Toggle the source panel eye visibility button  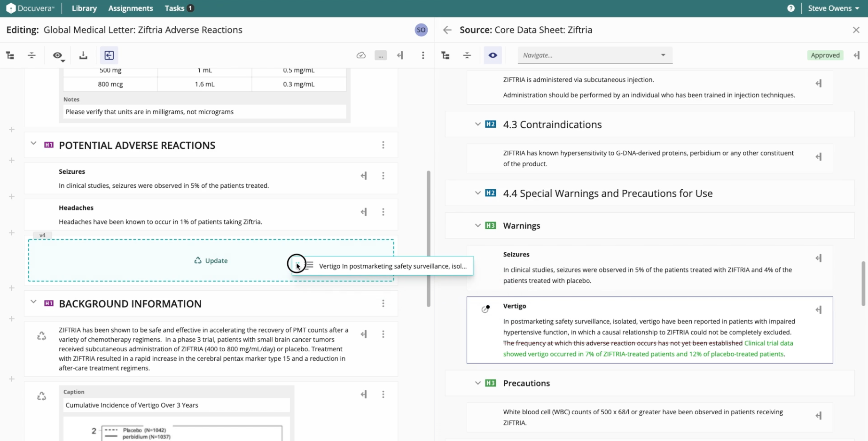tap(493, 55)
